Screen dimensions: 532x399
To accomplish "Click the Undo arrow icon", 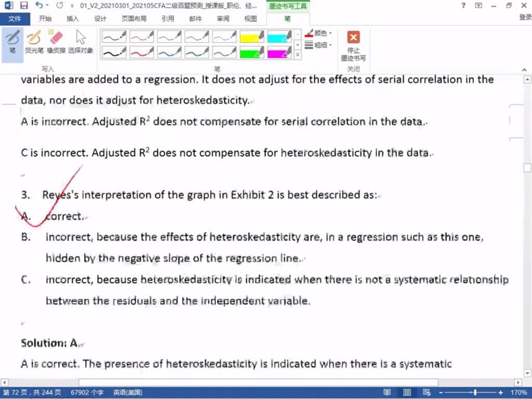I will click(39, 6).
